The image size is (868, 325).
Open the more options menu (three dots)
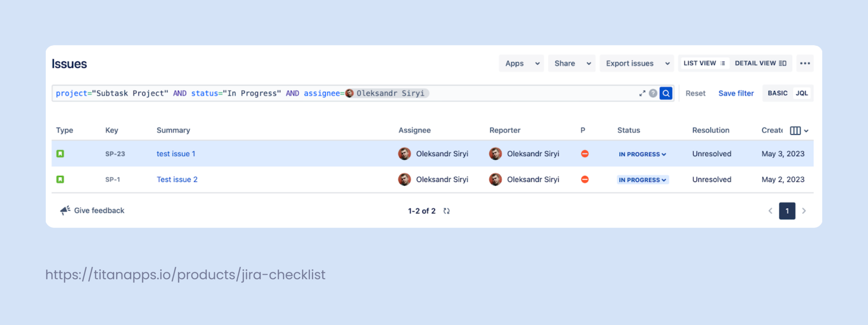pyautogui.click(x=804, y=63)
